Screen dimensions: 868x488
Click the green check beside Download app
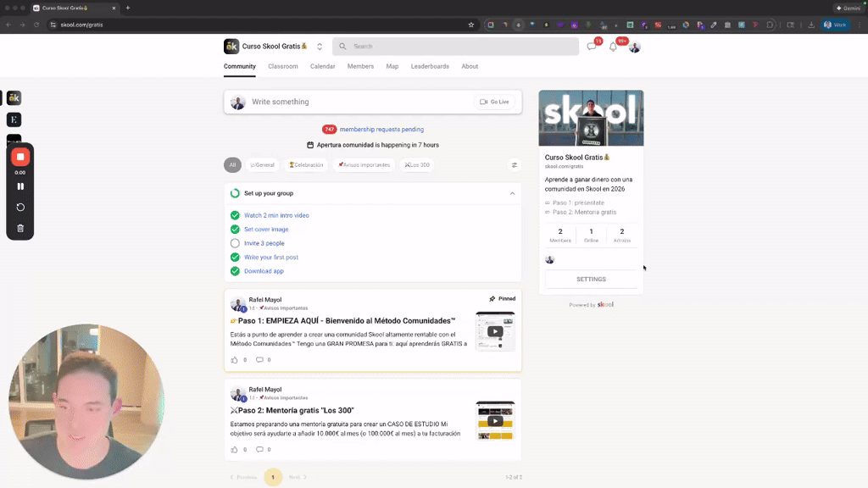pyautogui.click(x=235, y=271)
